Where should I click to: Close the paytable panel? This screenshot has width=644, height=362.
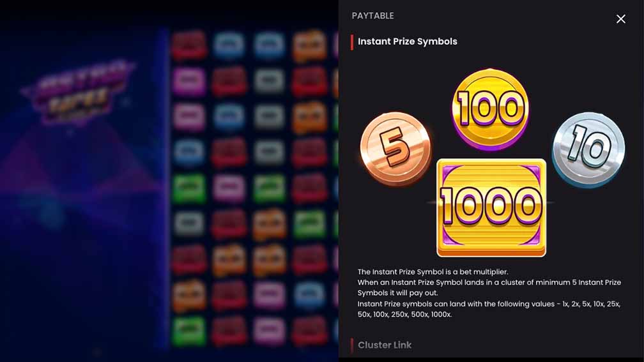pyautogui.click(x=620, y=19)
